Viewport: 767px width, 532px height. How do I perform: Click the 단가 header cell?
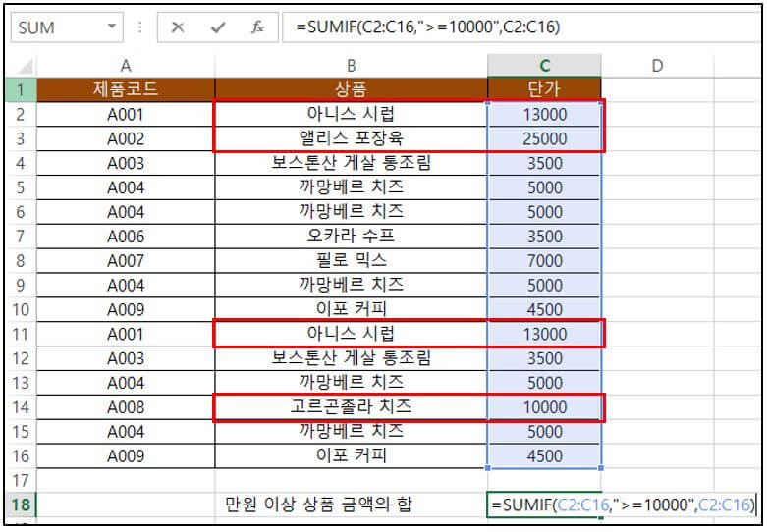tap(544, 90)
